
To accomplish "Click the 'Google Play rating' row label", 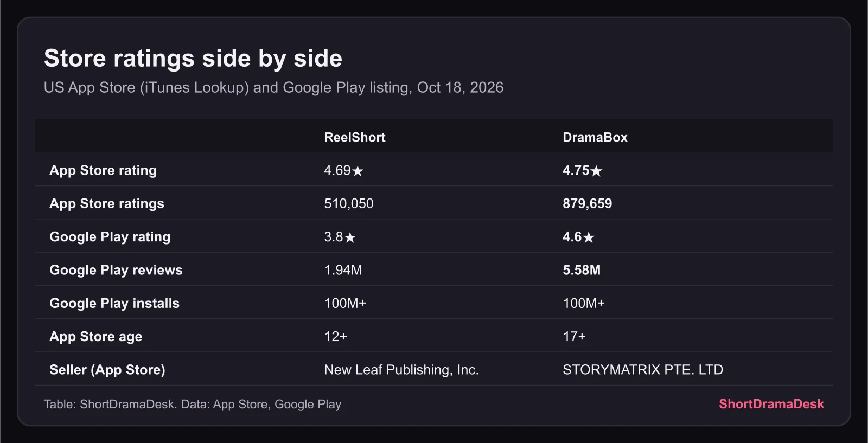I will 110,237.
